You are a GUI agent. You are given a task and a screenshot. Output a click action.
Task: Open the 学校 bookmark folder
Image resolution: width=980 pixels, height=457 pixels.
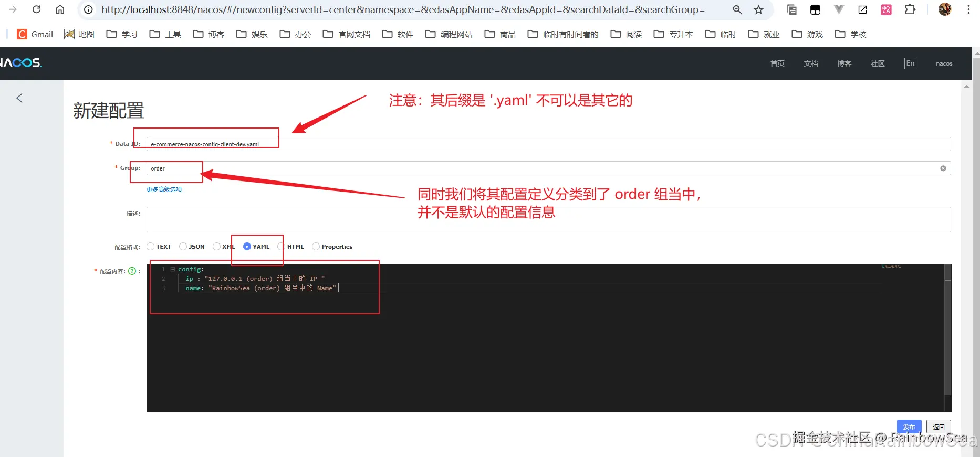pyautogui.click(x=850, y=34)
